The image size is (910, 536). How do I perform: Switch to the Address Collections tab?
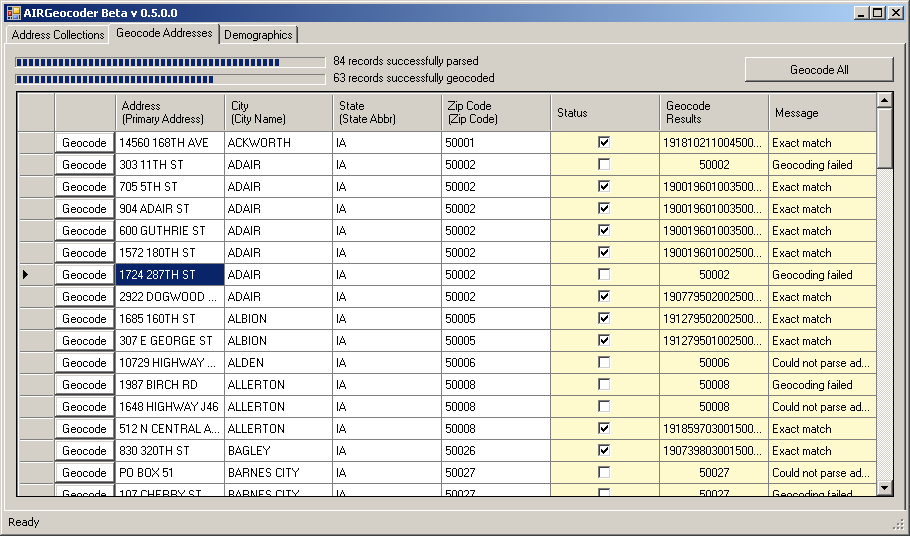pyautogui.click(x=58, y=35)
